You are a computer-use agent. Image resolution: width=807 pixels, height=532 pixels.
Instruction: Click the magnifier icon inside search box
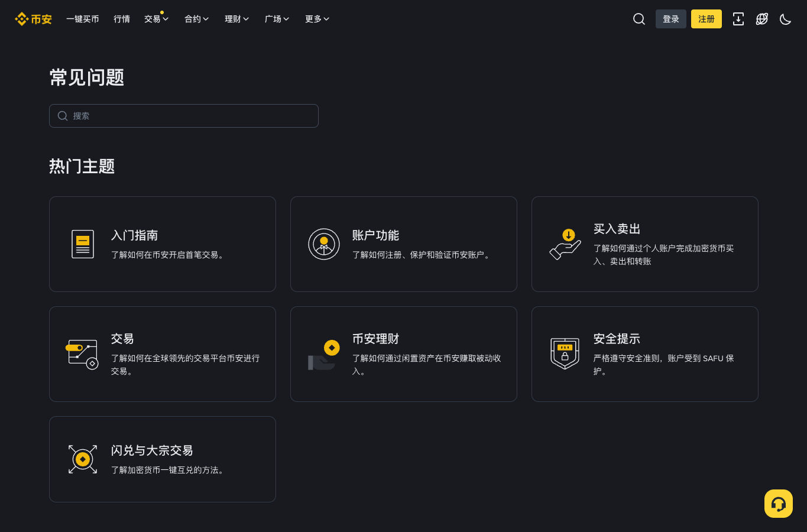[62, 116]
